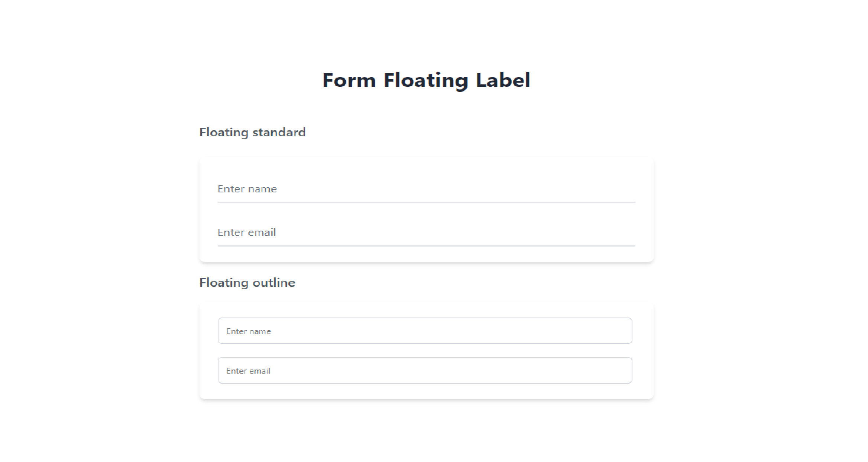Image resolution: width=868 pixels, height=462 pixels.
Task: Click the Enter email label in standard form
Action: pos(247,232)
